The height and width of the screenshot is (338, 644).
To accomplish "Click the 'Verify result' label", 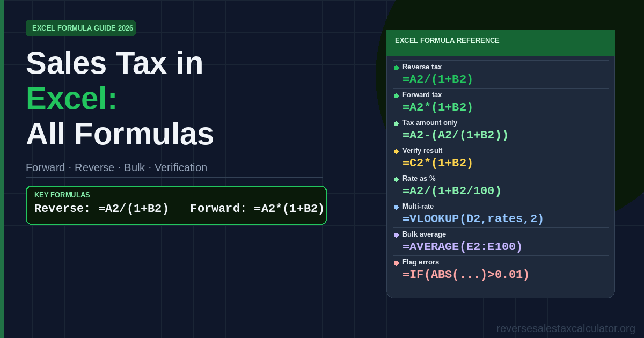I will click(x=422, y=151).
